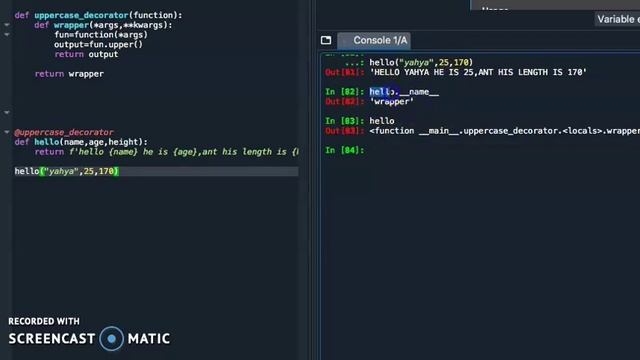
Task: Click the <function __main__.uppercase_decorator output text
Action: pos(504,131)
